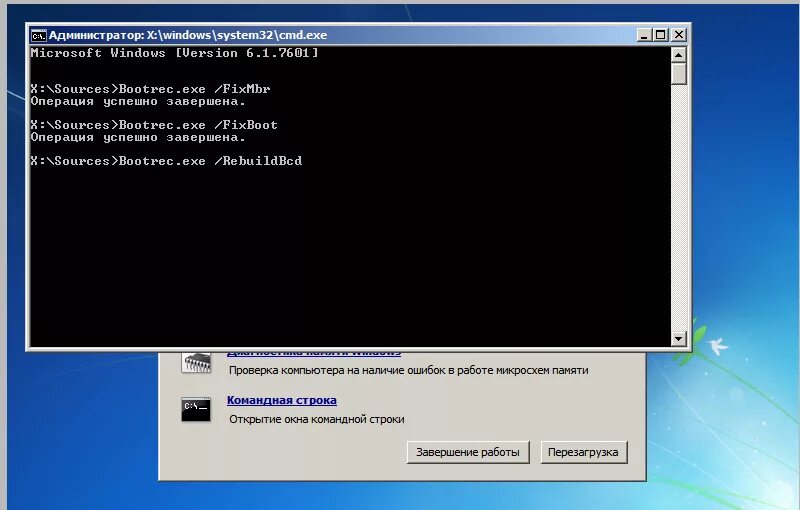The height and width of the screenshot is (510, 800).
Task: Maximize the cmd.exe window
Action: (661, 35)
